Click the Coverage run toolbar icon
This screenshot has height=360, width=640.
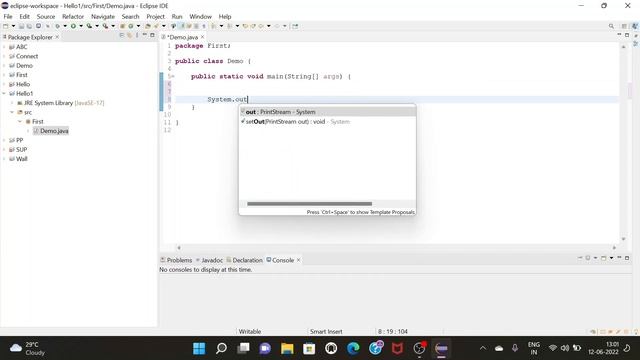click(x=89, y=26)
